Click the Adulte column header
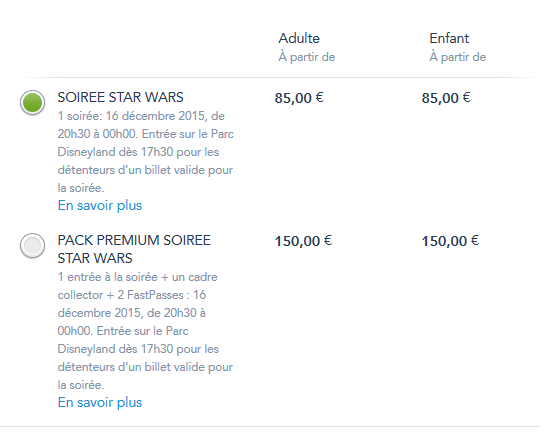Screen dimensions: 544x446 [x=299, y=38]
